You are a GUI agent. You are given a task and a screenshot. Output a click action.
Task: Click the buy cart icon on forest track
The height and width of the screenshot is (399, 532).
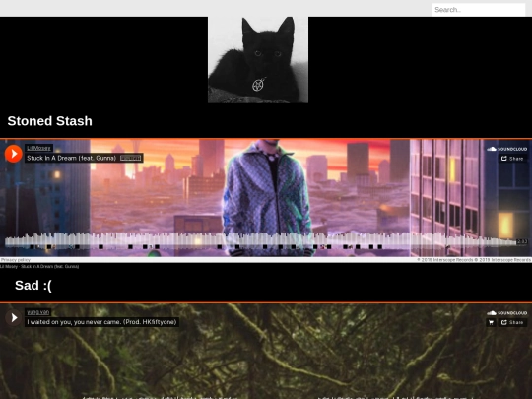tap(491, 323)
